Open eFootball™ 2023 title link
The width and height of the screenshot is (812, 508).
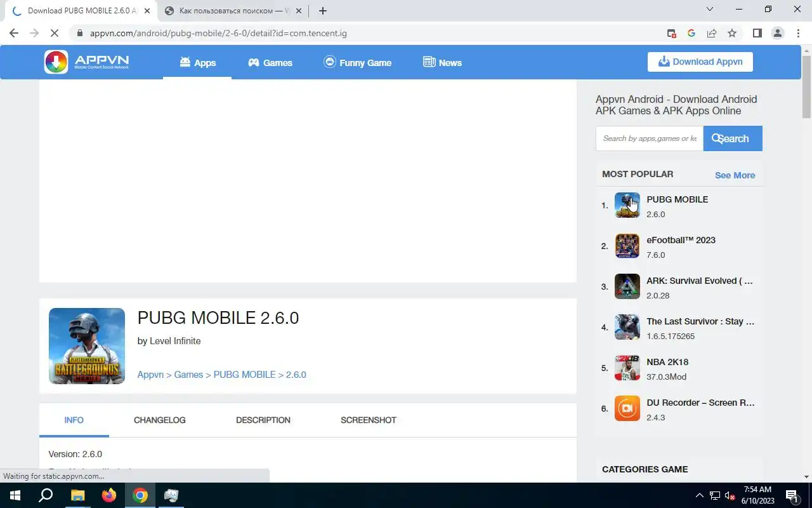tap(681, 240)
